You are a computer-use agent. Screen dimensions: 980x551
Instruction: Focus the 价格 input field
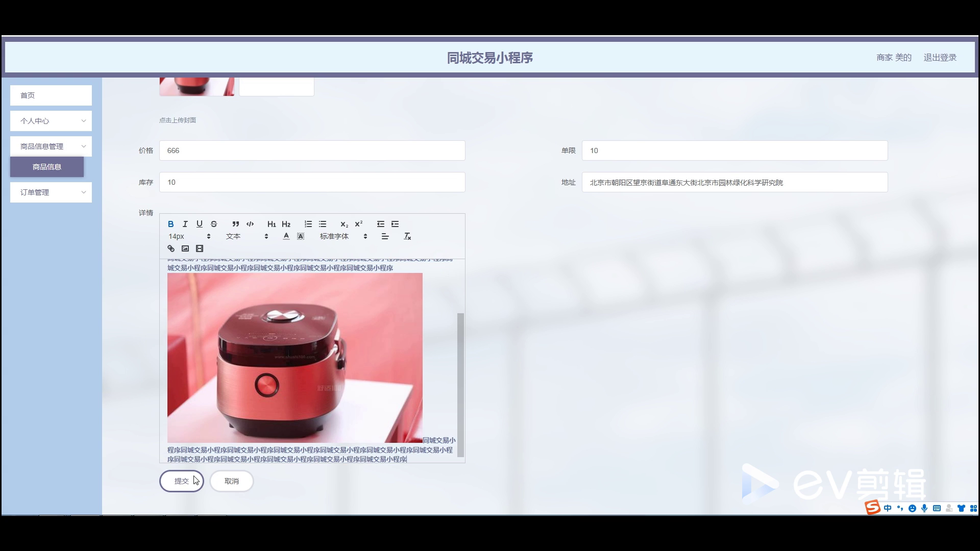tap(312, 151)
